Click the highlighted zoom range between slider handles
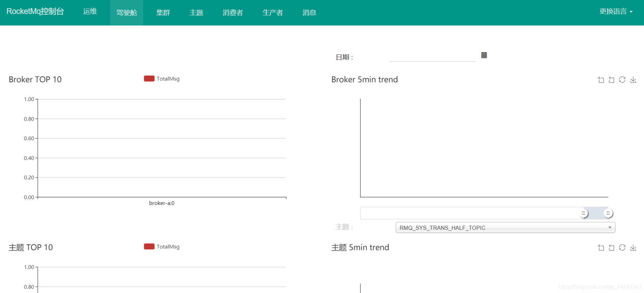The width and height of the screenshot is (644, 293). (596, 213)
